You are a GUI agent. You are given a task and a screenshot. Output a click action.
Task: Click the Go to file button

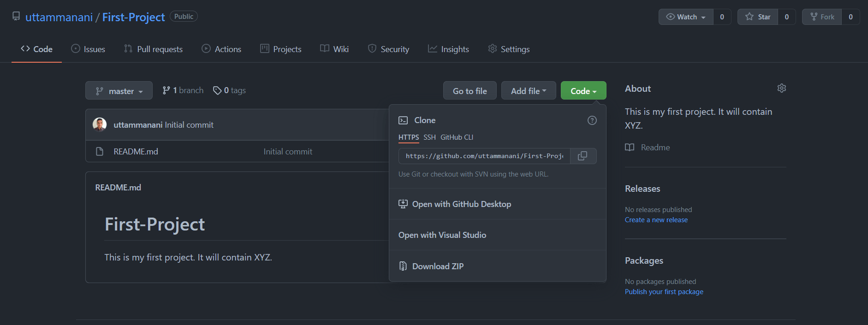pyautogui.click(x=470, y=91)
